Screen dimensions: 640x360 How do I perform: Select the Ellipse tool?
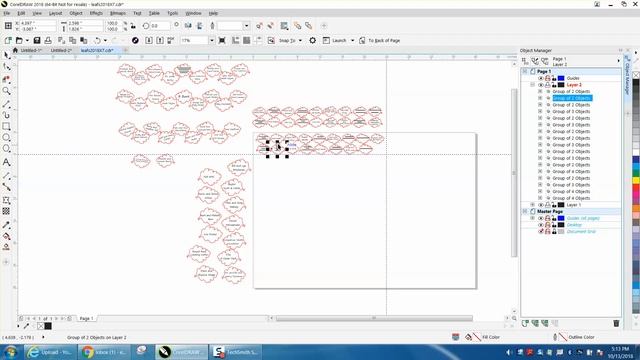coord(6,138)
